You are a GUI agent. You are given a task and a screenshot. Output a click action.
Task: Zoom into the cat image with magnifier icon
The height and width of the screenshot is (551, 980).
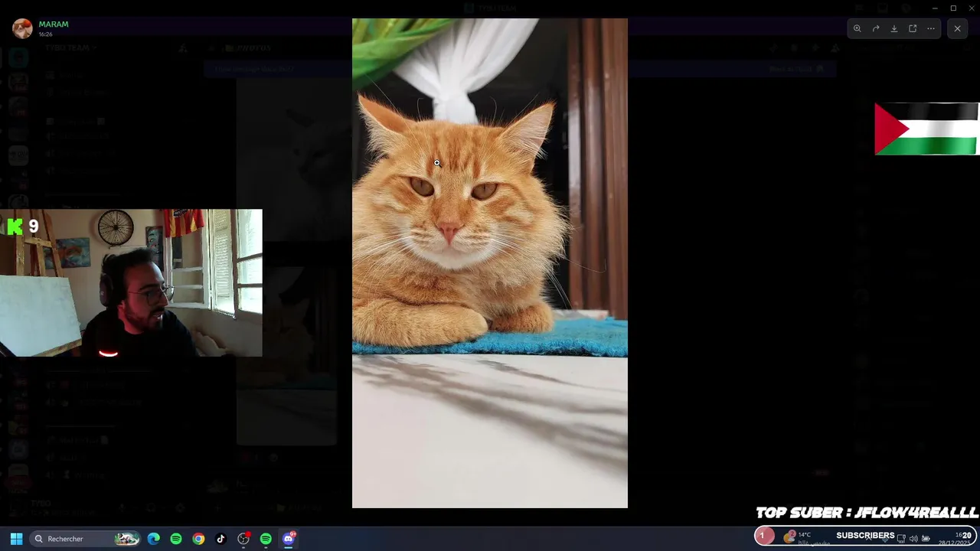[857, 28]
